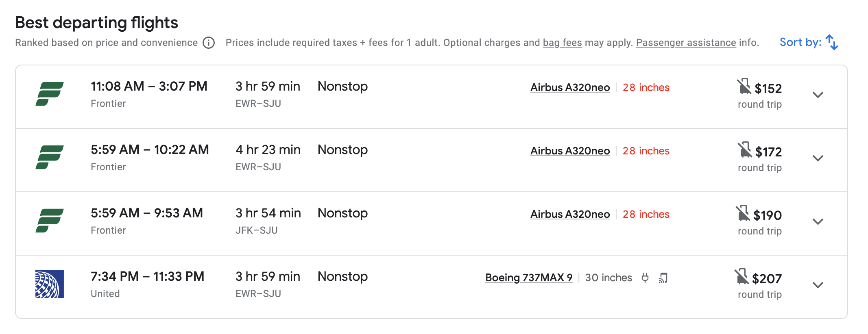The image size is (868, 334).
Task: Expand details for the $152 Frontier flight
Action: tap(817, 95)
